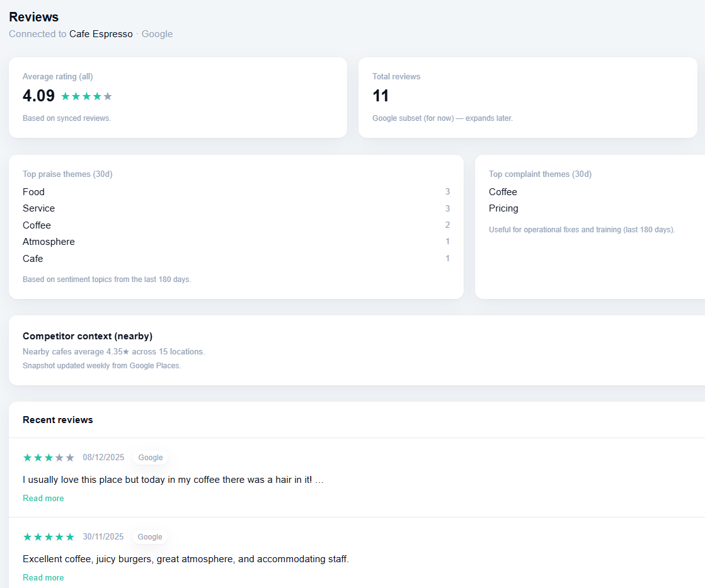Click the 5-star rating on the 30/11/2025 review

click(49, 537)
